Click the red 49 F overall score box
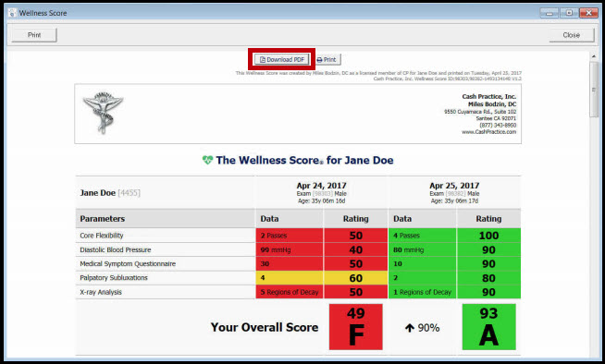This screenshot has height=364, width=605. click(x=356, y=327)
